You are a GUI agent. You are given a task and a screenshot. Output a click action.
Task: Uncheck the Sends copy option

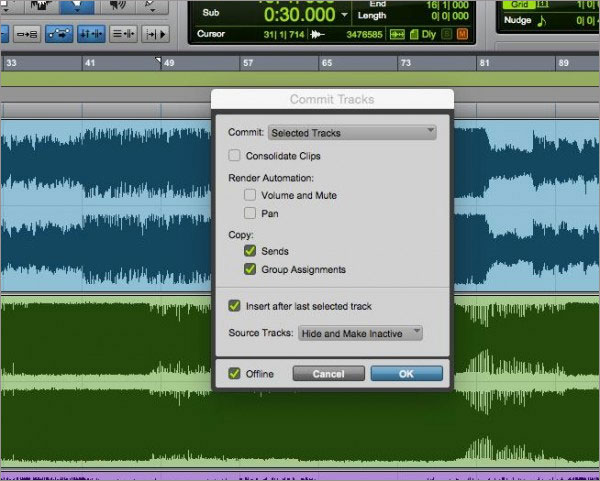click(x=250, y=251)
